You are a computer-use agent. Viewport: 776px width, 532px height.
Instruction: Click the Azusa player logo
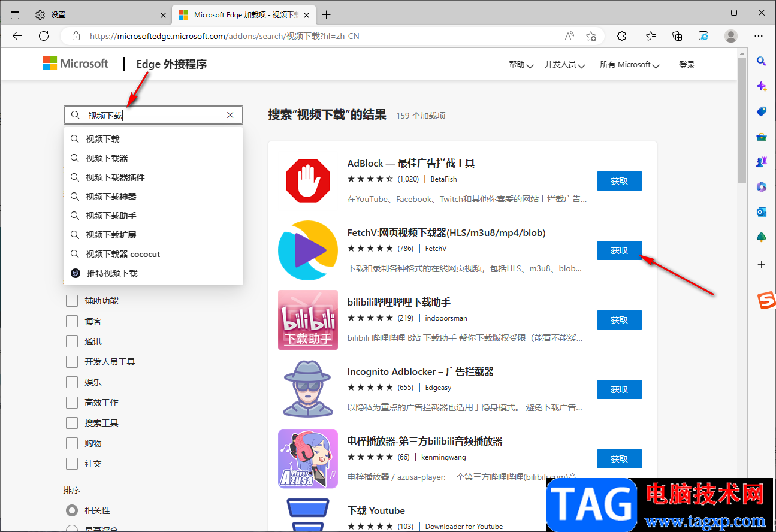point(308,459)
